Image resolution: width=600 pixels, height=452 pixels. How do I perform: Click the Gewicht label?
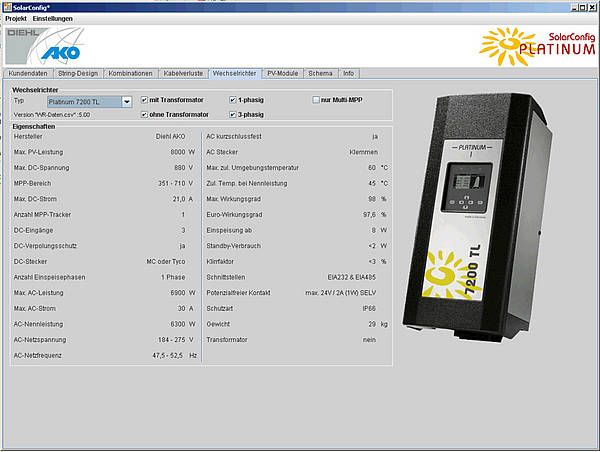pos(218,325)
